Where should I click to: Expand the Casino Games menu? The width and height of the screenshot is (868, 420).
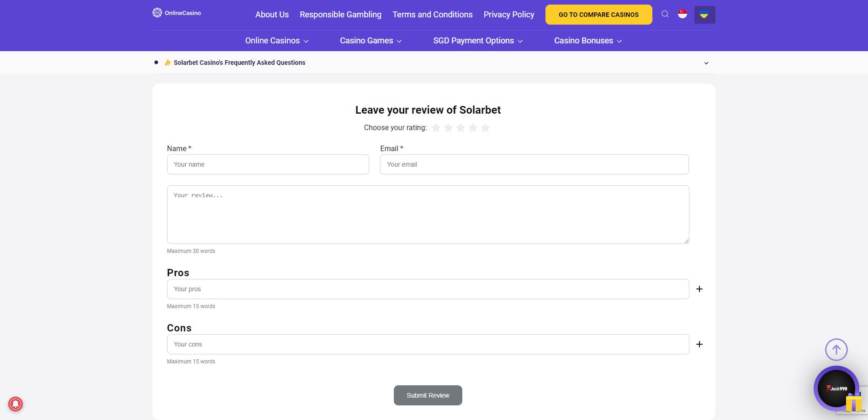pos(370,41)
